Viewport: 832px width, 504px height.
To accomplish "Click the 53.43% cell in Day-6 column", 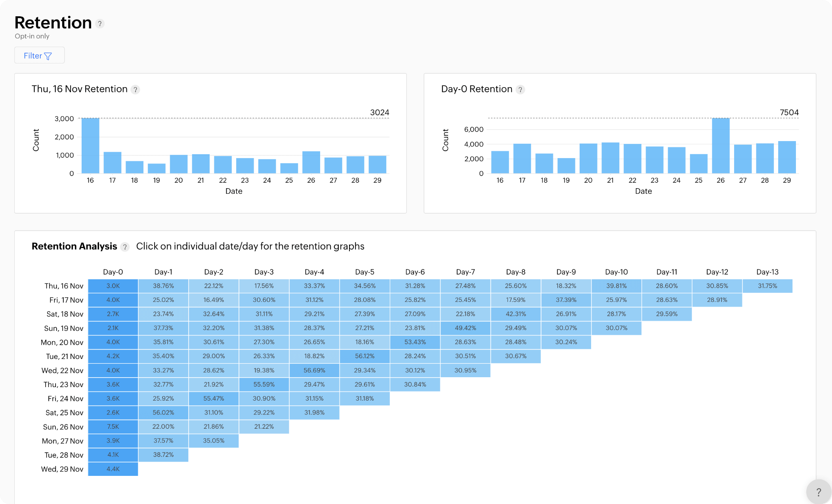I will click(415, 342).
